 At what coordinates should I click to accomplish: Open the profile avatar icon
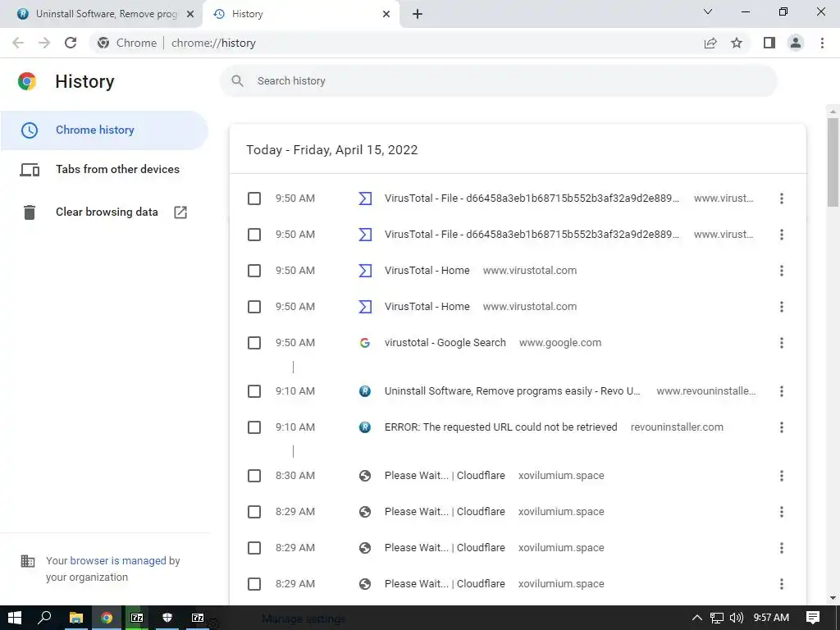pyautogui.click(x=796, y=43)
